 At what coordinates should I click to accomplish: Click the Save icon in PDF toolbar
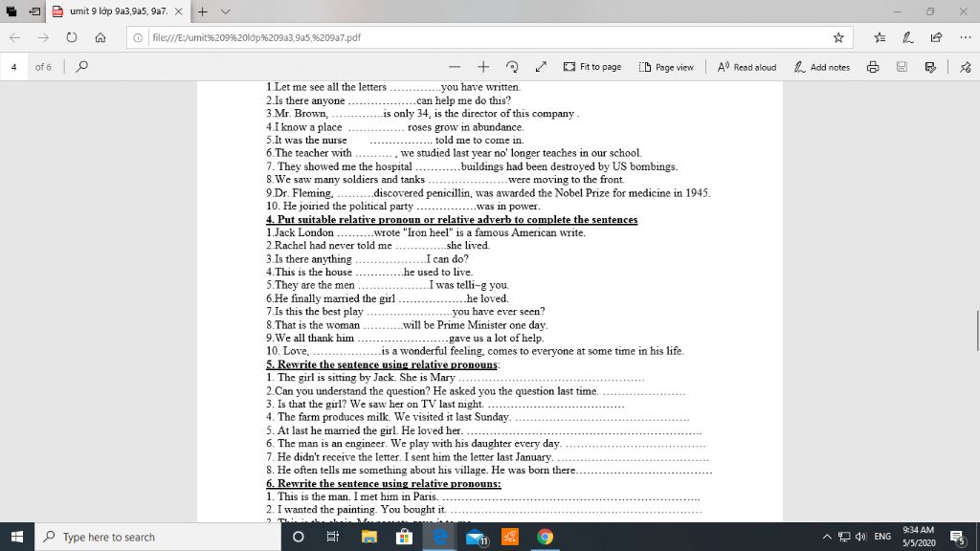(902, 67)
